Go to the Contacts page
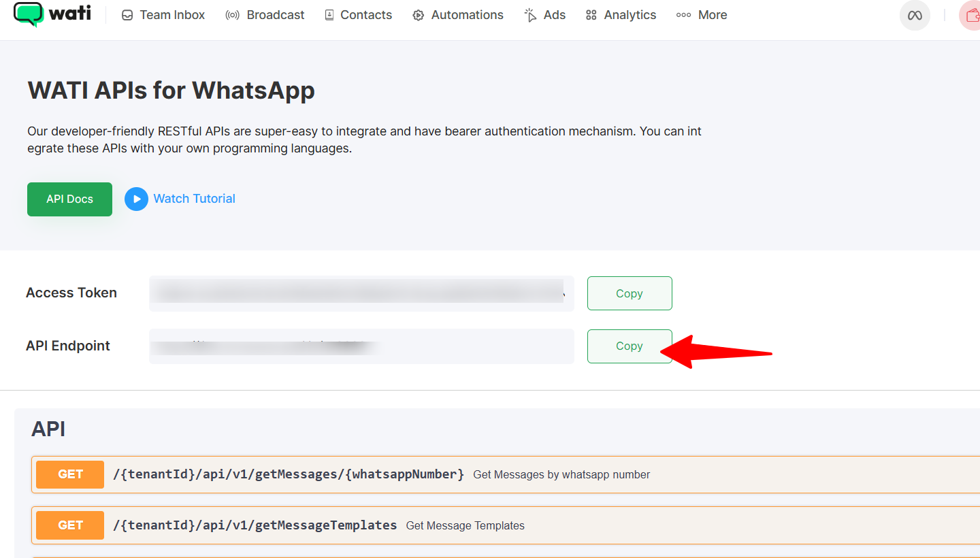 pos(358,15)
